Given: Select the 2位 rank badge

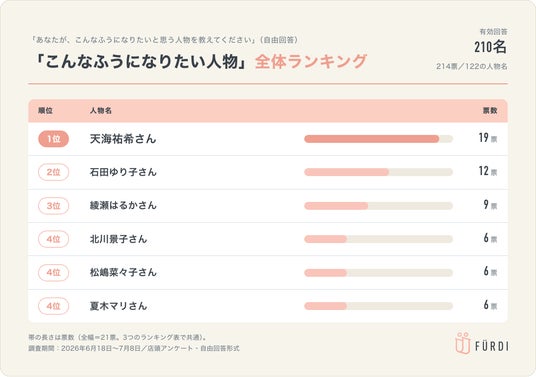Looking at the screenshot, I should [x=53, y=172].
